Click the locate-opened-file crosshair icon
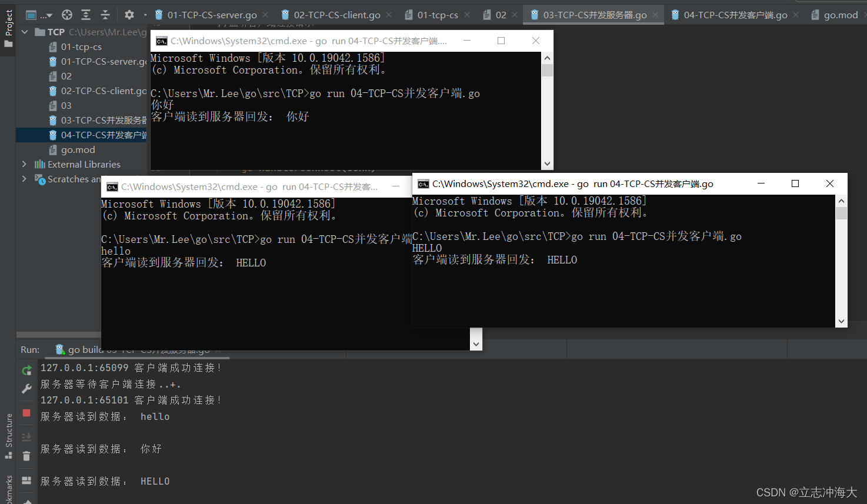 [x=67, y=15]
